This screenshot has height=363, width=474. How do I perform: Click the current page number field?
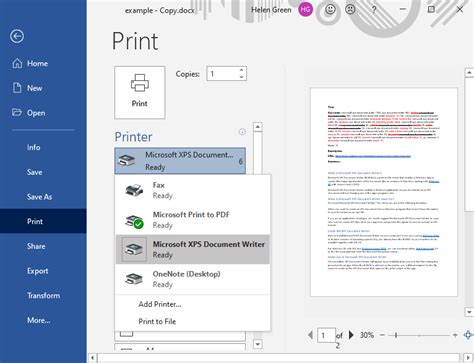(x=326, y=335)
